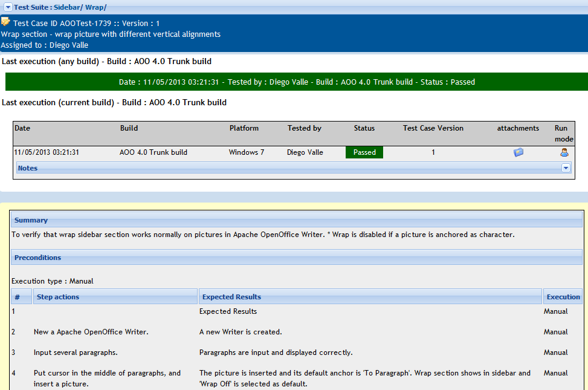Click Diego Valle in the Tested by cell
Image resolution: width=588 pixels, height=390 pixels.
(x=305, y=152)
